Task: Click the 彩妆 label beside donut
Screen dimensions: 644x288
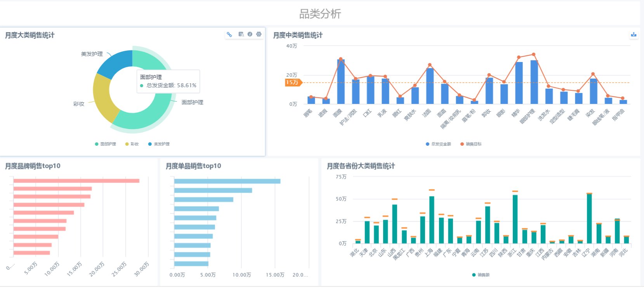Action: [x=79, y=104]
